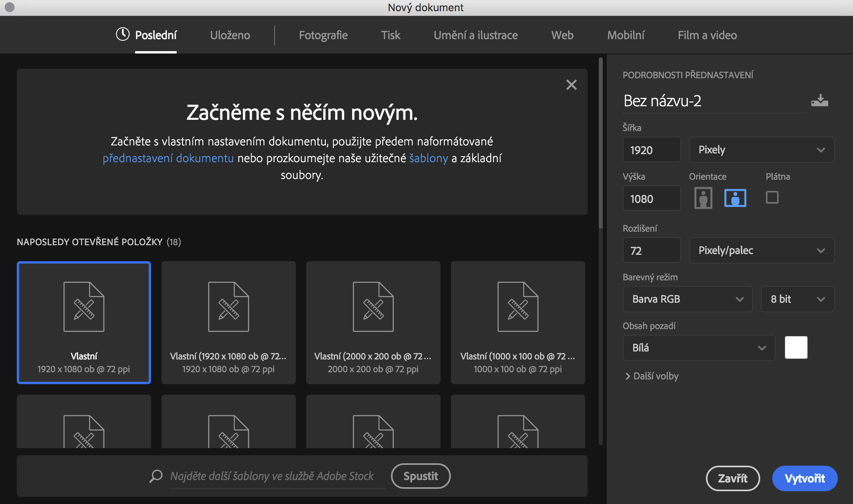Click document icon of Vlastní 2000 x 200 preset
This screenshot has height=504, width=853.
click(373, 307)
